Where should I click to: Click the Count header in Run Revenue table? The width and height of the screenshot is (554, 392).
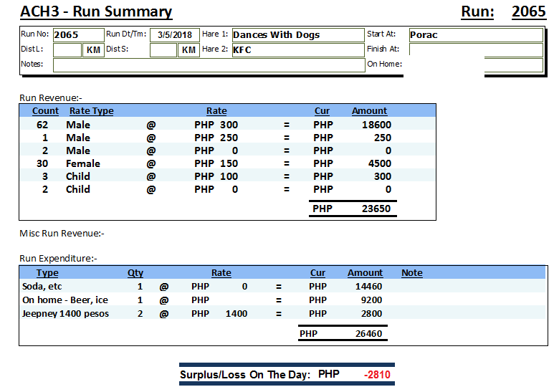coord(46,111)
